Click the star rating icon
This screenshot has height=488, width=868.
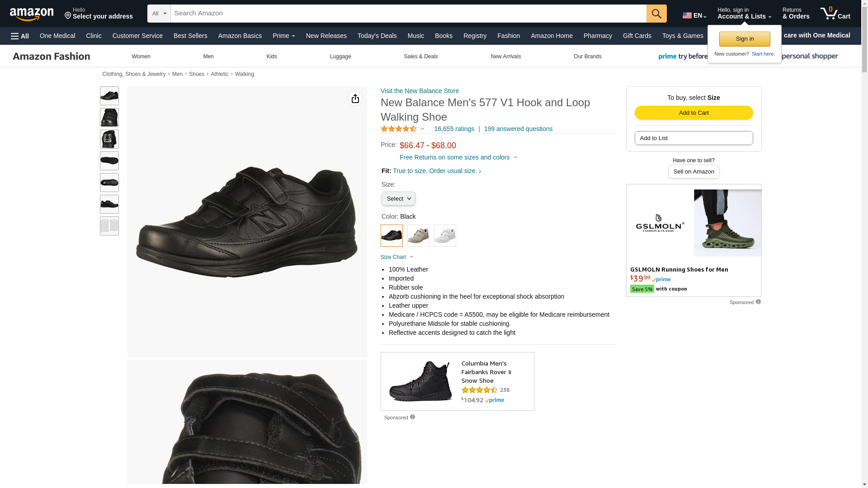coord(399,129)
